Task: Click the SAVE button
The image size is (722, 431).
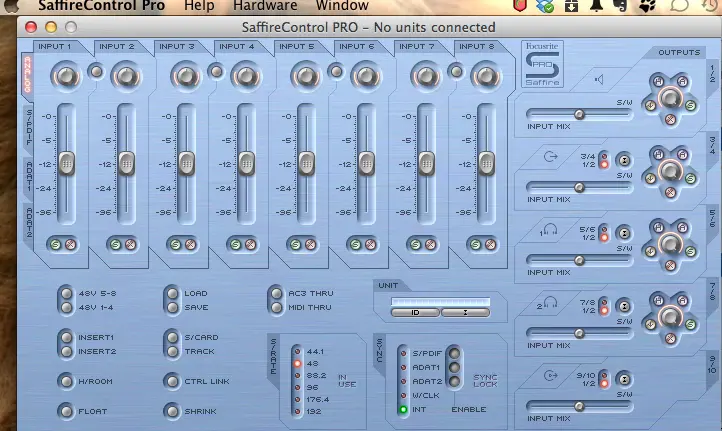Action: (x=173, y=307)
